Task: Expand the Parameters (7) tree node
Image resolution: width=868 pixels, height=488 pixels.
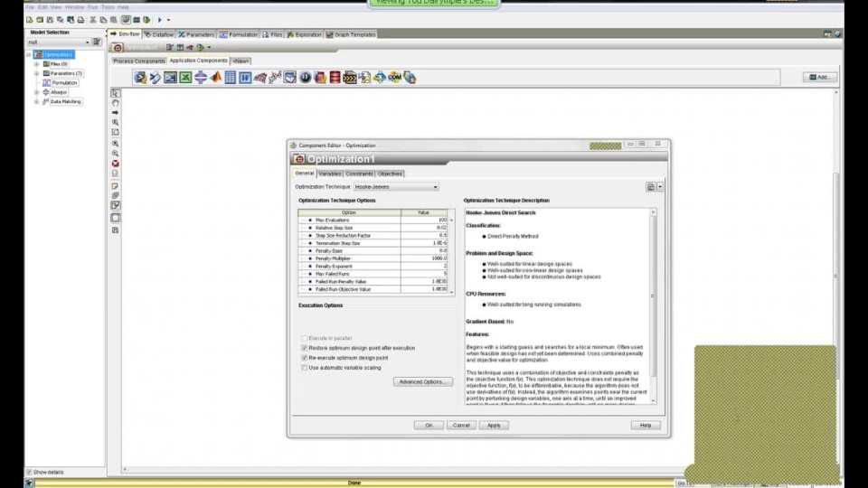Action: [36, 73]
